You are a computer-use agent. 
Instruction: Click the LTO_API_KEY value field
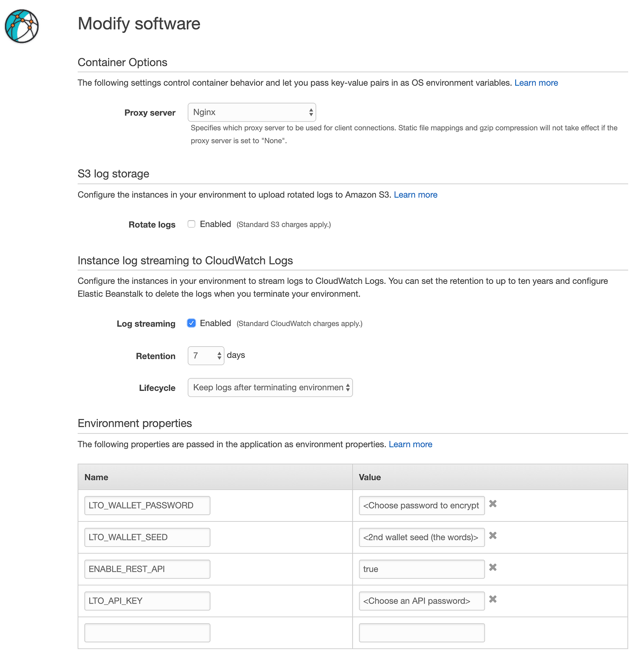(421, 601)
